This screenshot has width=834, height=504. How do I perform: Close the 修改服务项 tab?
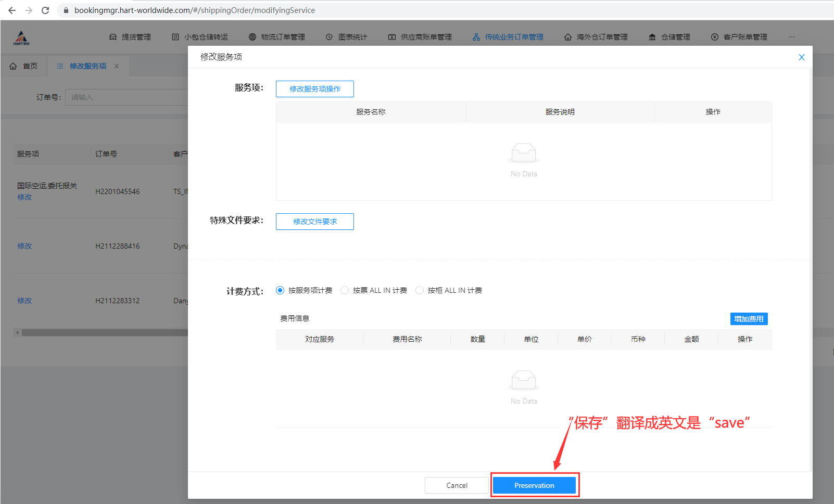click(117, 66)
